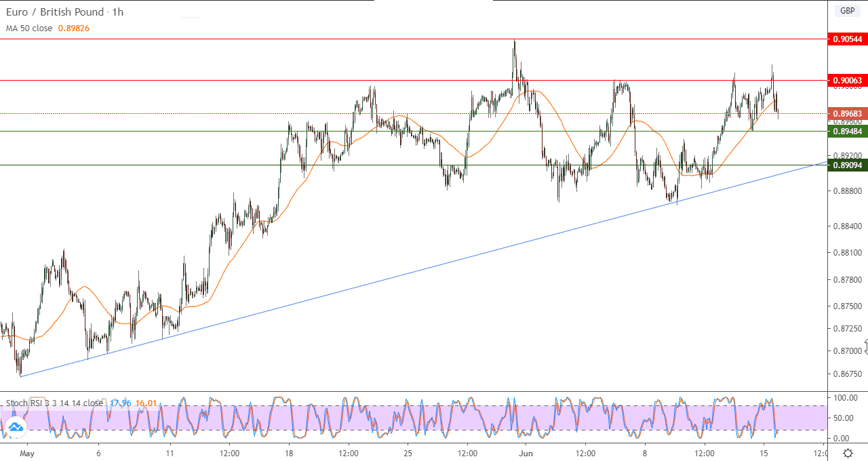868x461 pixels.
Task: Click the 0.87800 price axis value
Action: click(848, 279)
